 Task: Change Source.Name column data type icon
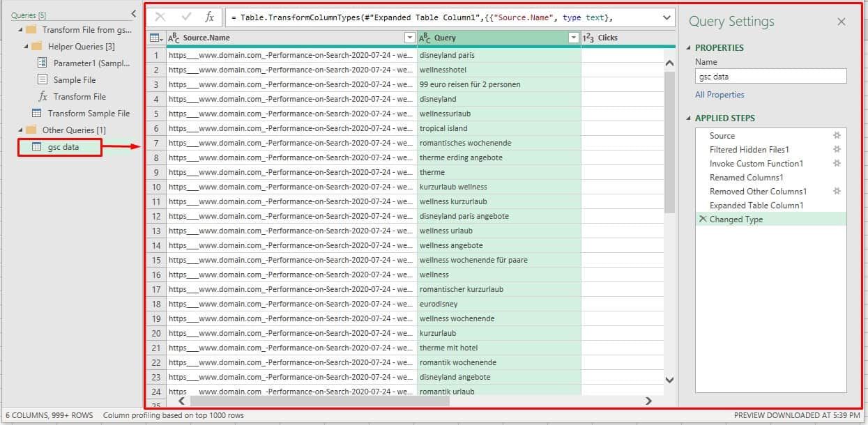pyautogui.click(x=174, y=38)
